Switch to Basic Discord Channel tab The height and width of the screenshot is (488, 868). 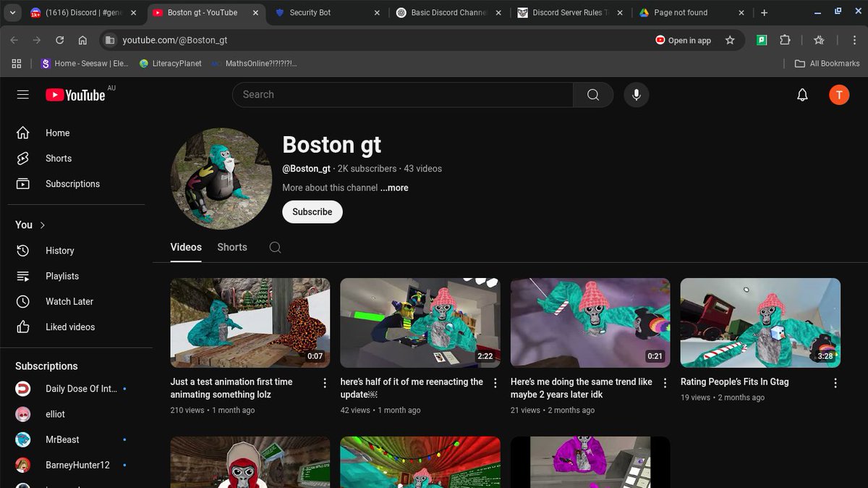tap(449, 12)
